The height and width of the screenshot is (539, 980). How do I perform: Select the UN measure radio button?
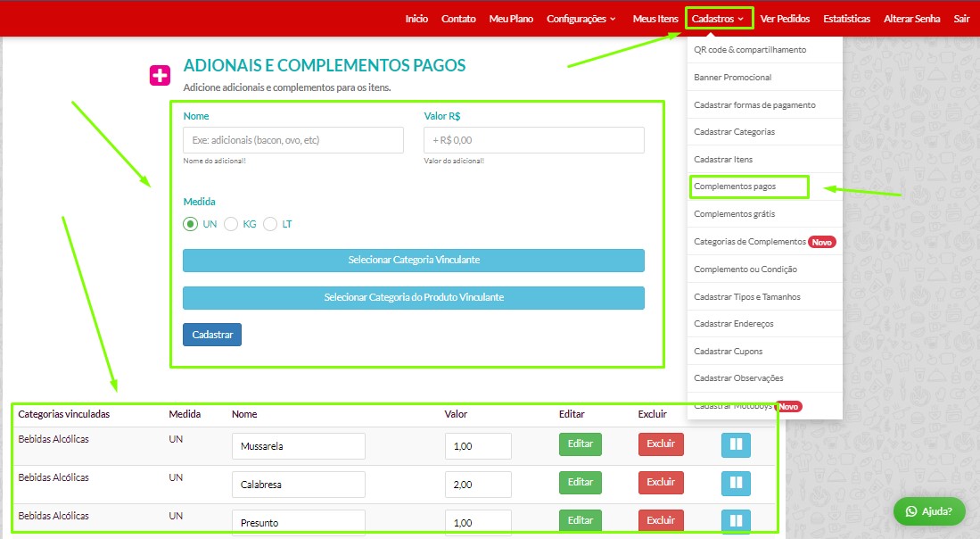coord(190,224)
